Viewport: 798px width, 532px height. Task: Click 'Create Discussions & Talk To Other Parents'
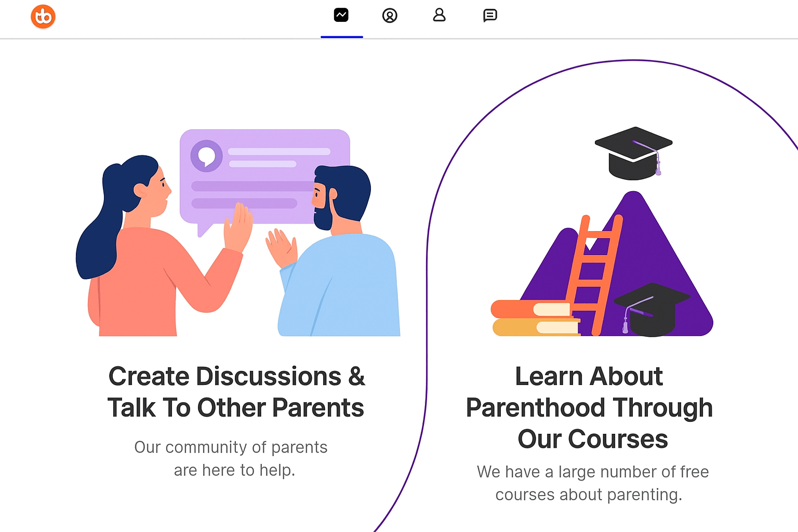click(236, 392)
